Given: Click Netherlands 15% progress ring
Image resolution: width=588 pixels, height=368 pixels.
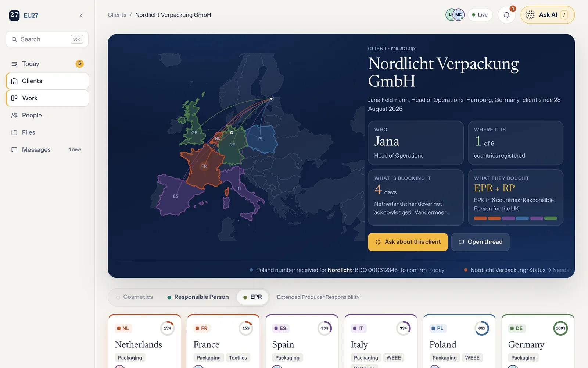Looking at the screenshot, I should (167, 328).
